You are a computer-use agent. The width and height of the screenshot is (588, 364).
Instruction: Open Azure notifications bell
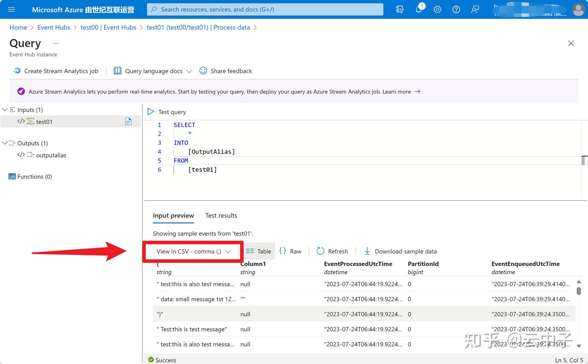(x=419, y=9)
